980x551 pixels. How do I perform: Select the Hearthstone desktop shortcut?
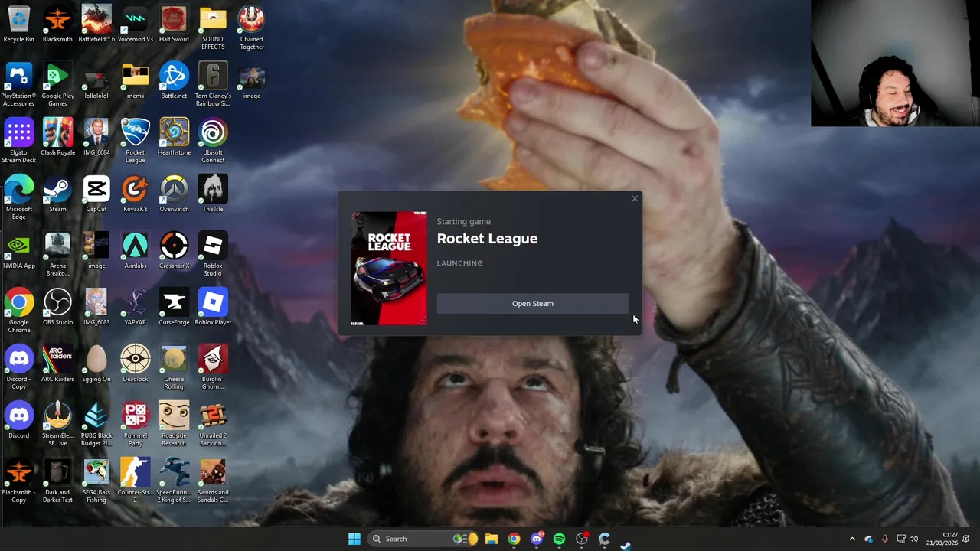click(x=174, y=138)
